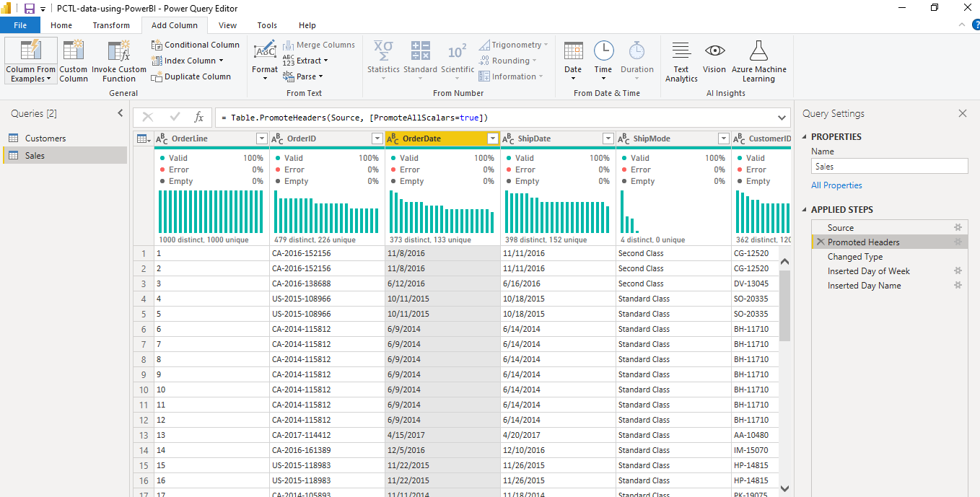The image size is (980, 497).
Task: Open settings gear for Inserted Day Name
Action: click(x=958, y=285)
